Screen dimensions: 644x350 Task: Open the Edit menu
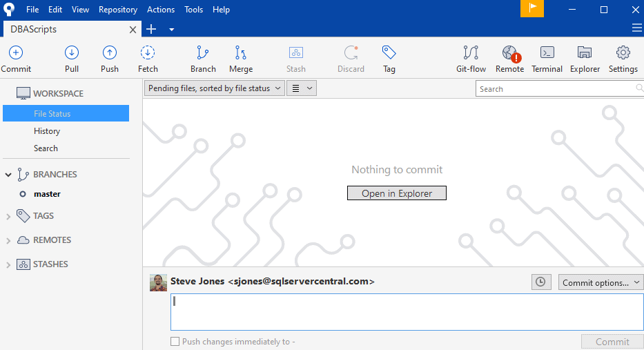pos(55,10)
